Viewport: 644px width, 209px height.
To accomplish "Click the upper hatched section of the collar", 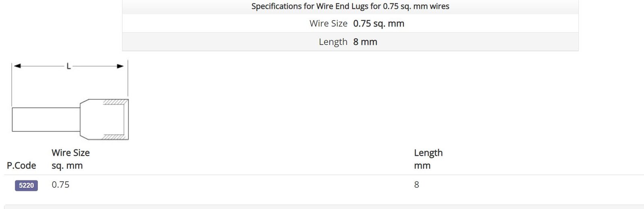I will (115, 102).
